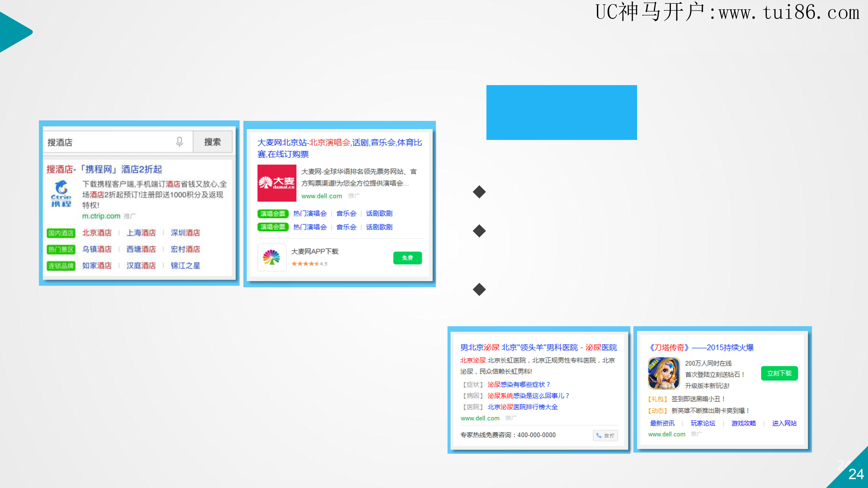This screenshot has height=488, width=868.
Task: Select the 热门景区 category tag
Action: (61, 249)
